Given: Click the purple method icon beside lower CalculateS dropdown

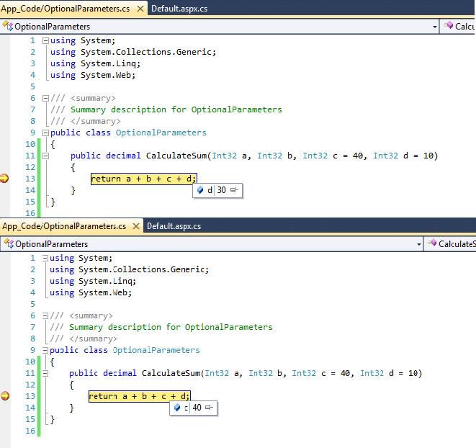Looking at the screenshot, I should [x=432, y=243].
